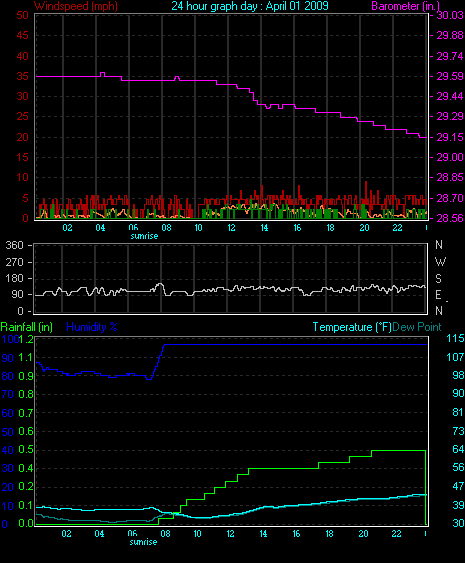The width and height of the screenshot is (465, 563).
Task: Click barometer value 29.00
Action: click(x=450, y=157)
